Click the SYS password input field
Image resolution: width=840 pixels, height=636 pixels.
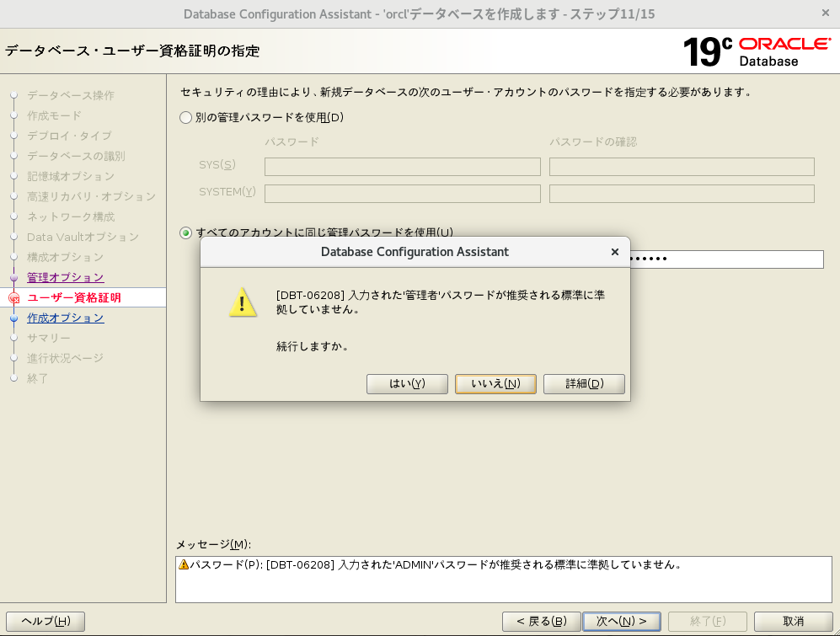click(402, 167)
